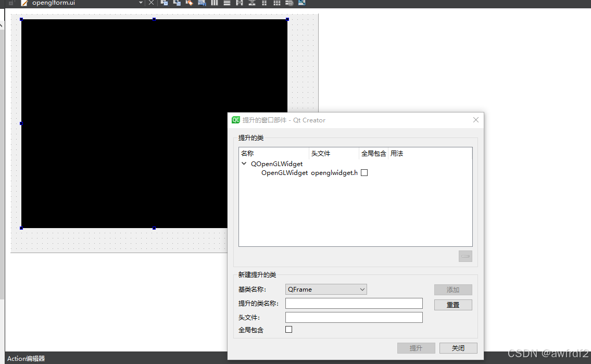Click the 关闭 button
Image resolution: width=591 pixels, height=364 pixels.
tap(458, 348)
